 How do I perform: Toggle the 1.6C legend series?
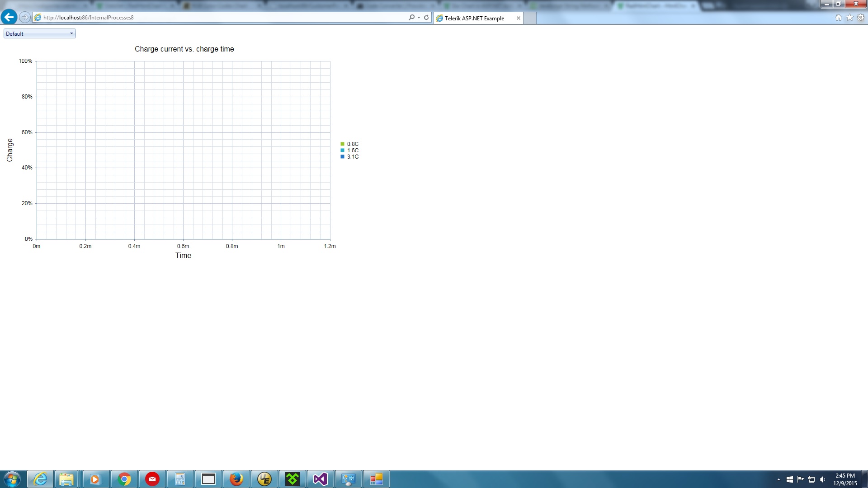point(352,150)
